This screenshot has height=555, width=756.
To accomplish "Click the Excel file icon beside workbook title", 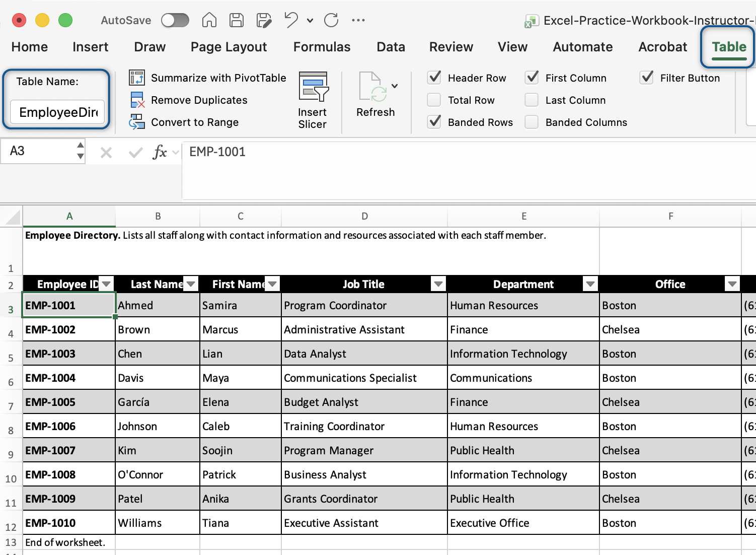I will [x=531, y=21].
